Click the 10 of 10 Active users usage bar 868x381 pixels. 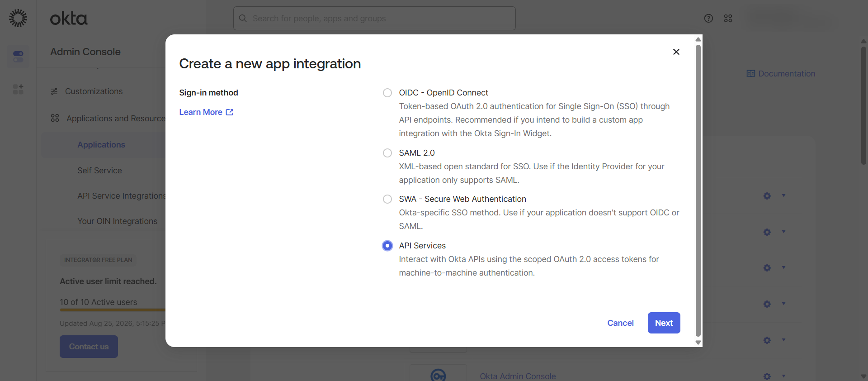[113, 310]
